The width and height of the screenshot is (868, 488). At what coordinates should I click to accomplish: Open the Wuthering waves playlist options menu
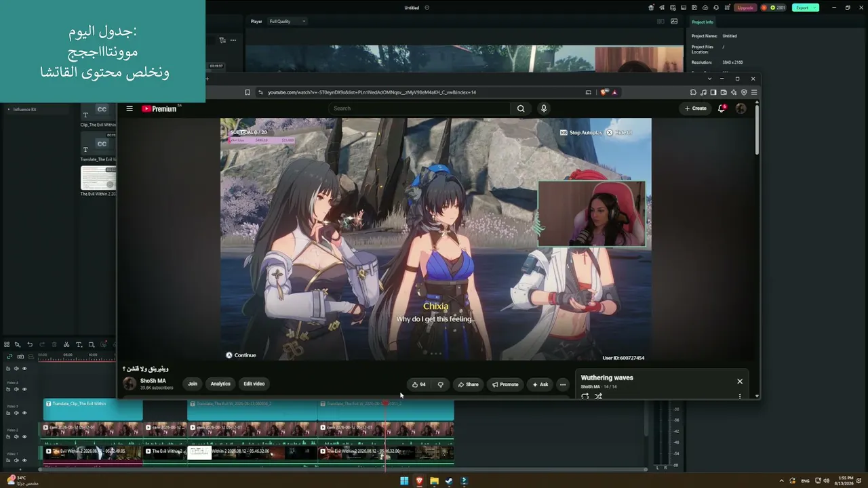pyautogui.click(x=740, y=396)
